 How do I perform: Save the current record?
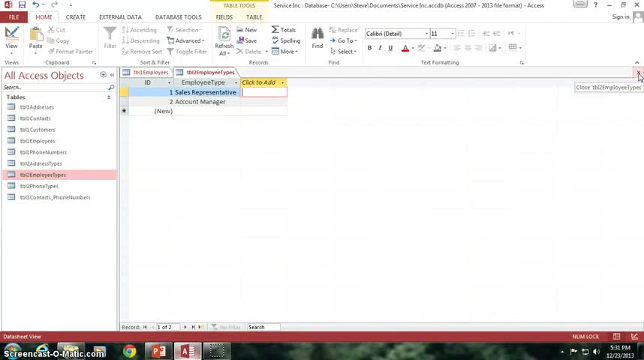[247, 40]
